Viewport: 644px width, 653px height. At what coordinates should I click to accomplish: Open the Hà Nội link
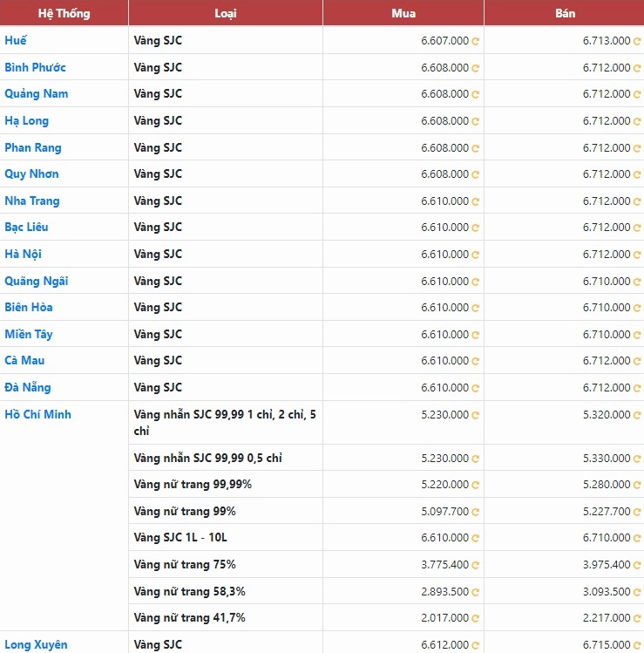(x=23, y=254)
